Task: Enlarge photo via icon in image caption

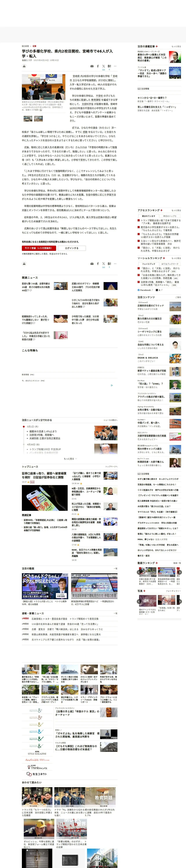Action: (x=41, y=110)
